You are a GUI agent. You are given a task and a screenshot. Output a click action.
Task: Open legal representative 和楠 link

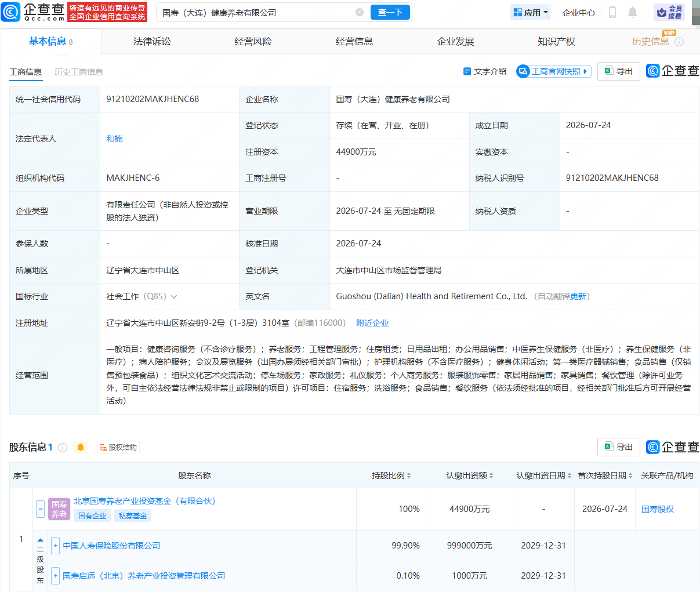tap(114, 139)
